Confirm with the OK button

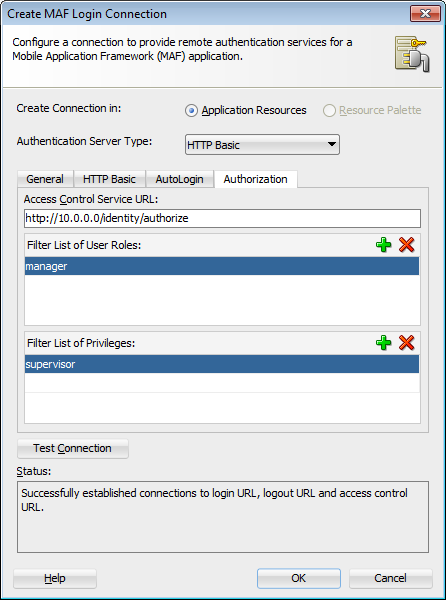coord(299,578)
